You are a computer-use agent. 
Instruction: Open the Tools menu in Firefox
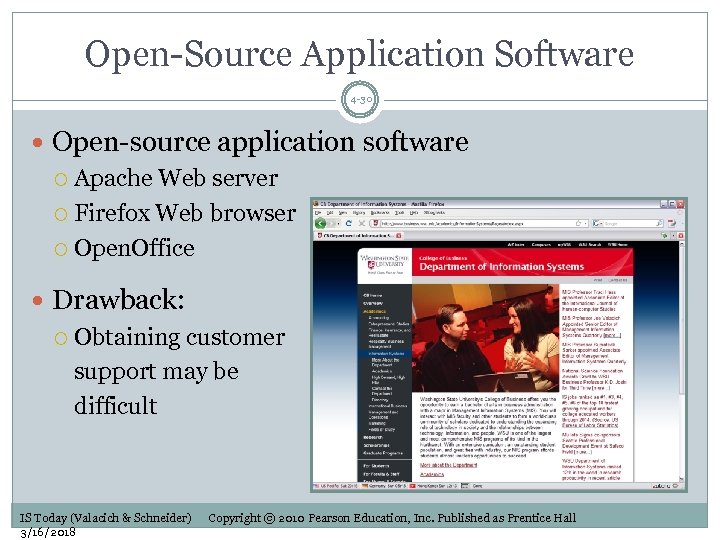[x=399, y=213]
